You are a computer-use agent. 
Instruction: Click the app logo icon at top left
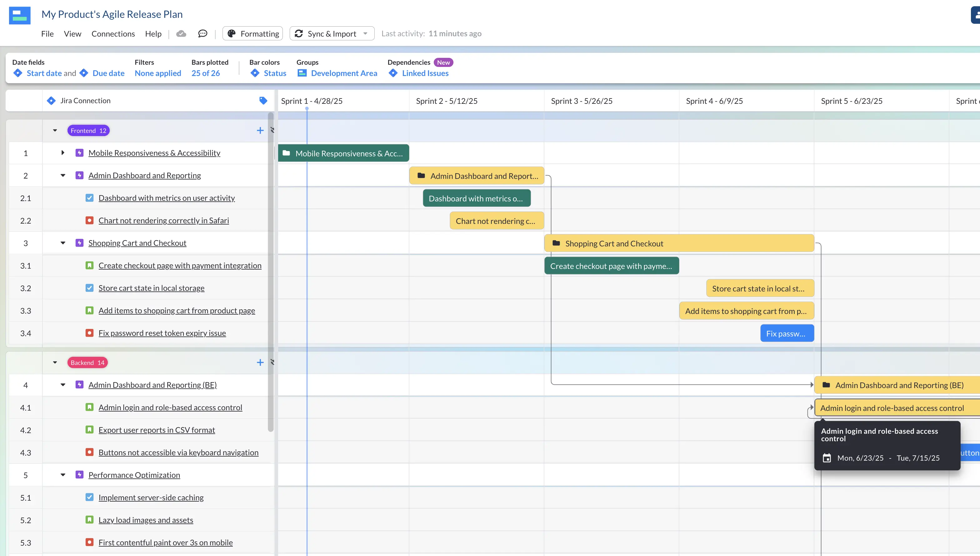(x=20, y=15)
